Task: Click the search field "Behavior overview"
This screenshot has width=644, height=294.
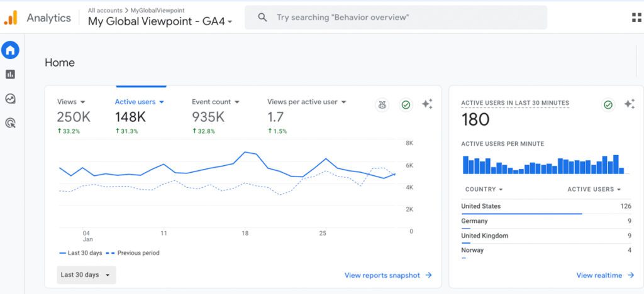Action: pos(396,17)
